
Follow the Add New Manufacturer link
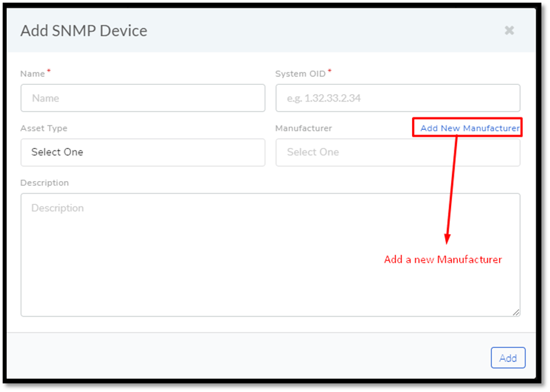click(470, 128)
